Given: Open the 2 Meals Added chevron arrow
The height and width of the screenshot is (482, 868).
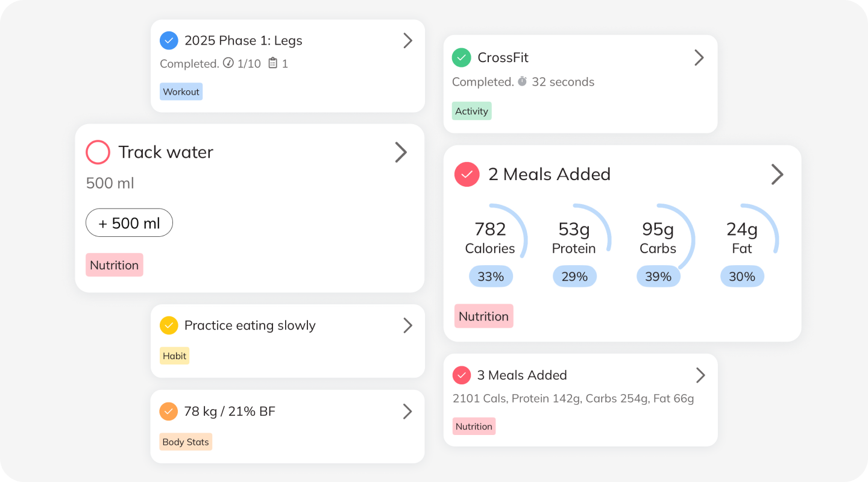Looking at the screenshot, I should [777, 175].
